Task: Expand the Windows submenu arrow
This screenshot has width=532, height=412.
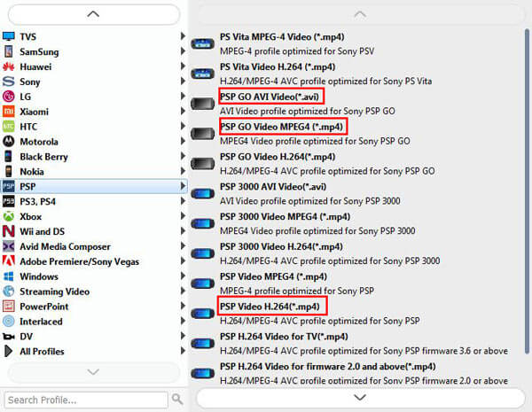Action: click(x=183, y=276)
